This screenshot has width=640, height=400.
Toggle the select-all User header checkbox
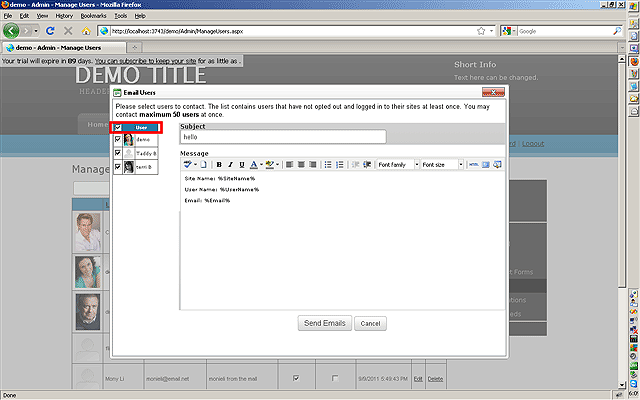click(x=118, y=128)
